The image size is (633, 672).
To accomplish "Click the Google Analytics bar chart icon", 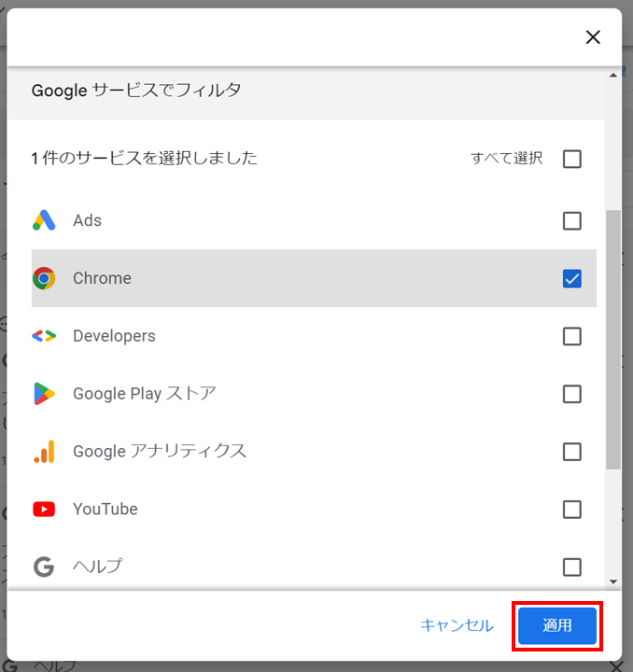I will click(x=45, y=452).
